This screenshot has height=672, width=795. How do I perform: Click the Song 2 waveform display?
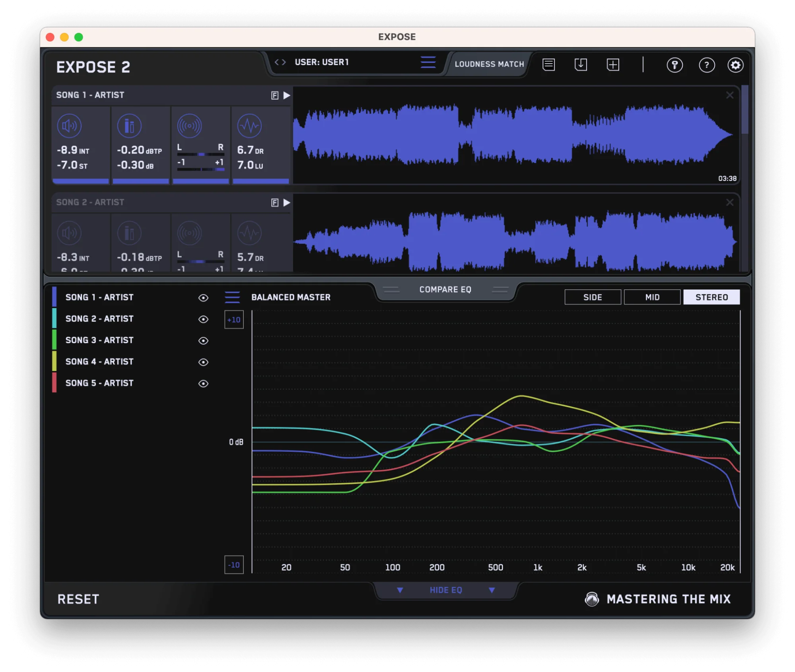(516, 234)
